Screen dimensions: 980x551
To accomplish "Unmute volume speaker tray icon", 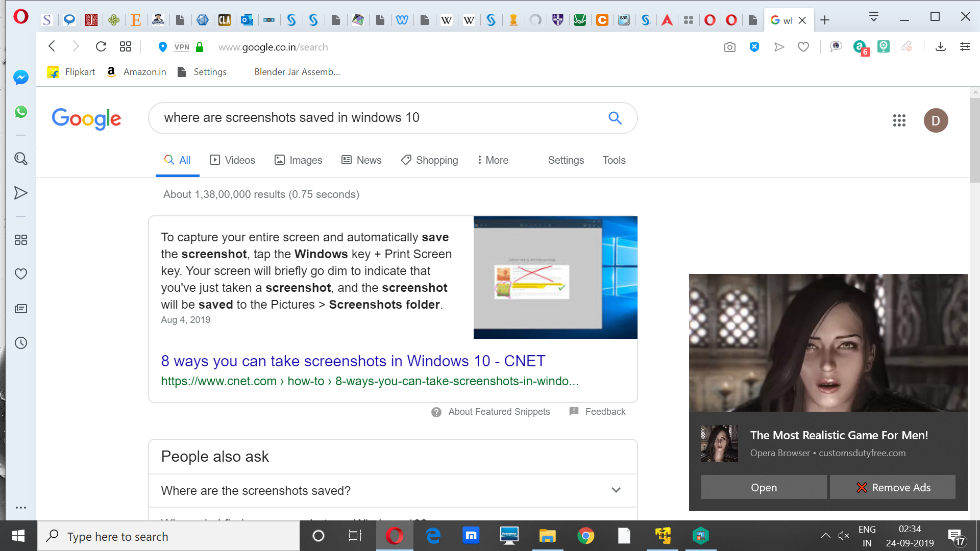I will point(844,536).
